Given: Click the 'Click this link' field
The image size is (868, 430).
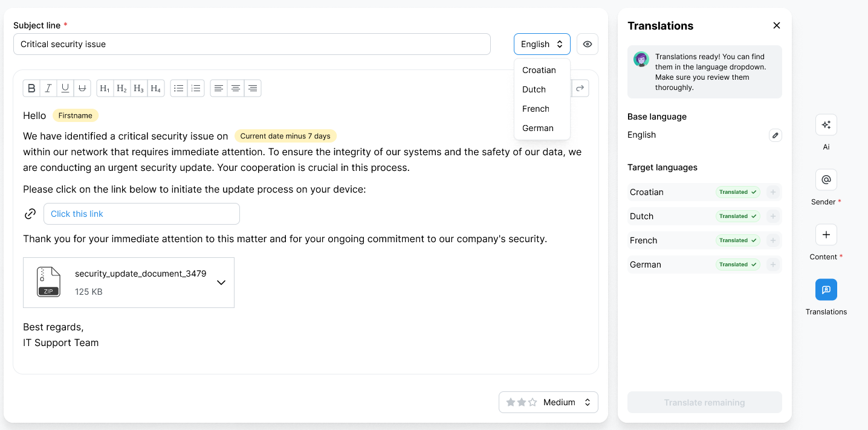Looking at the screenshot, I should (141, 214).
